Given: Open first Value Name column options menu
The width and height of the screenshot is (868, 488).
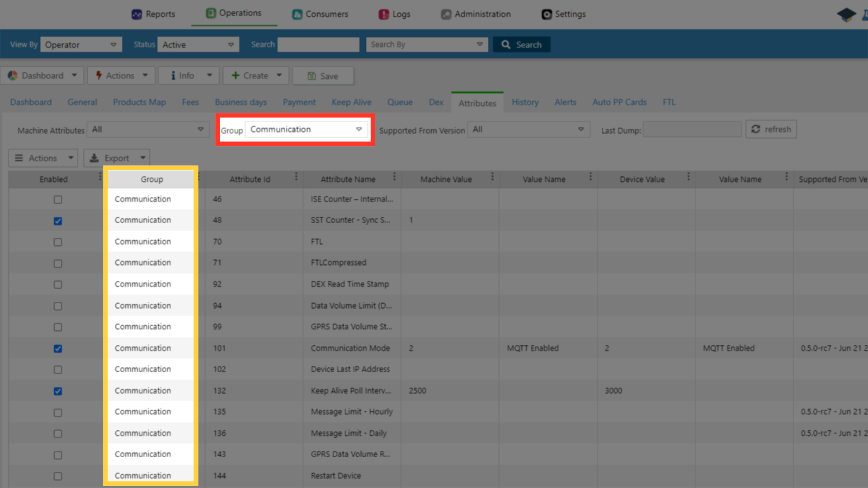Looking at the screenshot, I should pyautogui.click(x=590, y=177).
